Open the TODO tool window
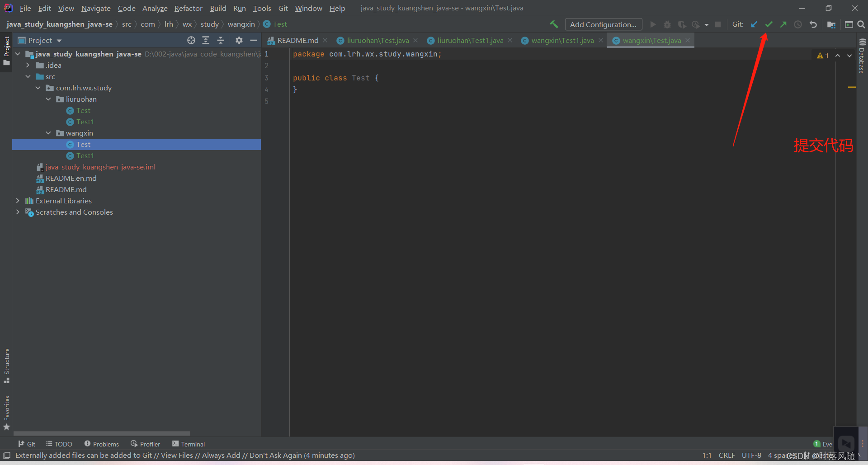 (x=59, y=444)
